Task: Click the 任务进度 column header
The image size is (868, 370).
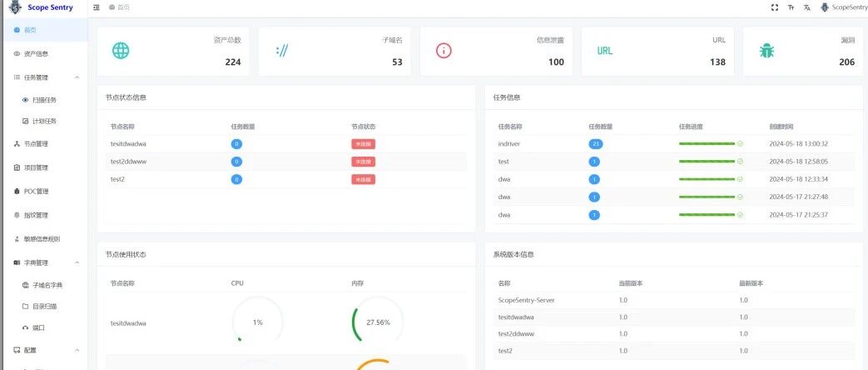Action: [x=691, y=127]
